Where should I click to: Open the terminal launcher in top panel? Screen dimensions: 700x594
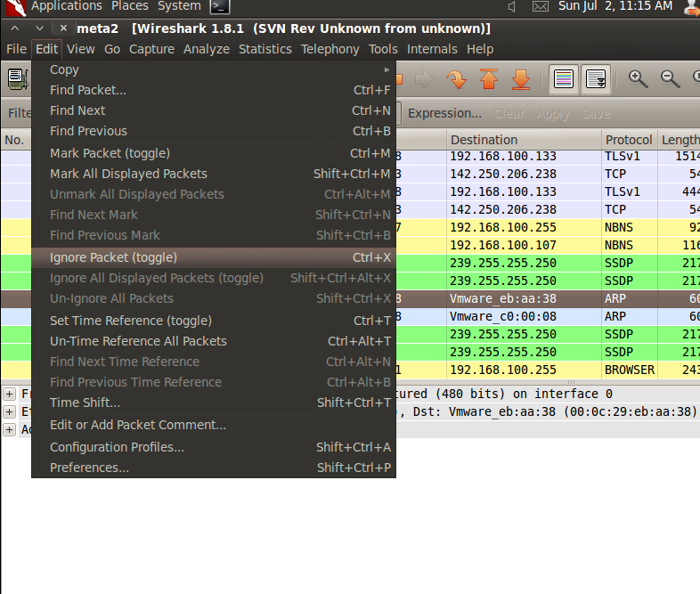click(x=220, y=6)
